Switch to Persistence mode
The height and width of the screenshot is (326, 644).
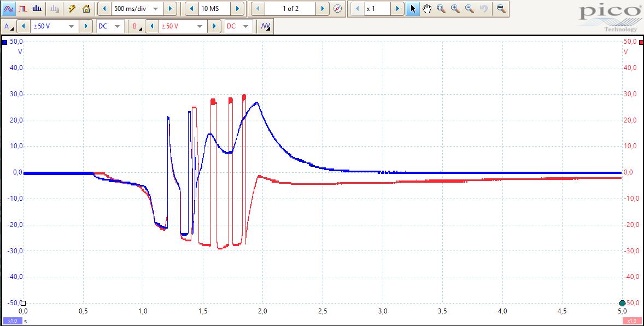click(23, 8)
